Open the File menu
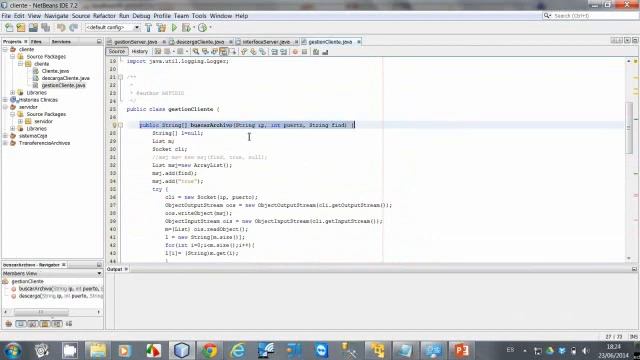Viewport: 640px width, 360px height. pos(6,16)
